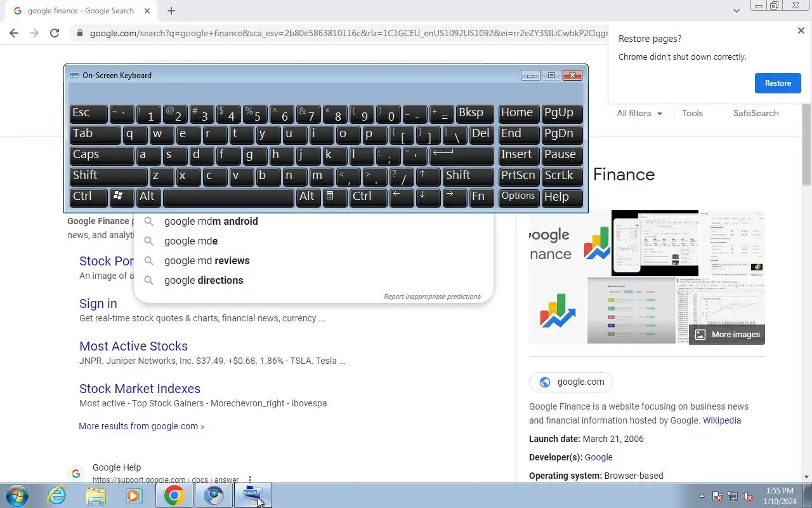The width and height of the screenshot is (812, 508).
Task: Click the Home key on On-Screen Keyboard
Action: [x=519, y=114]
